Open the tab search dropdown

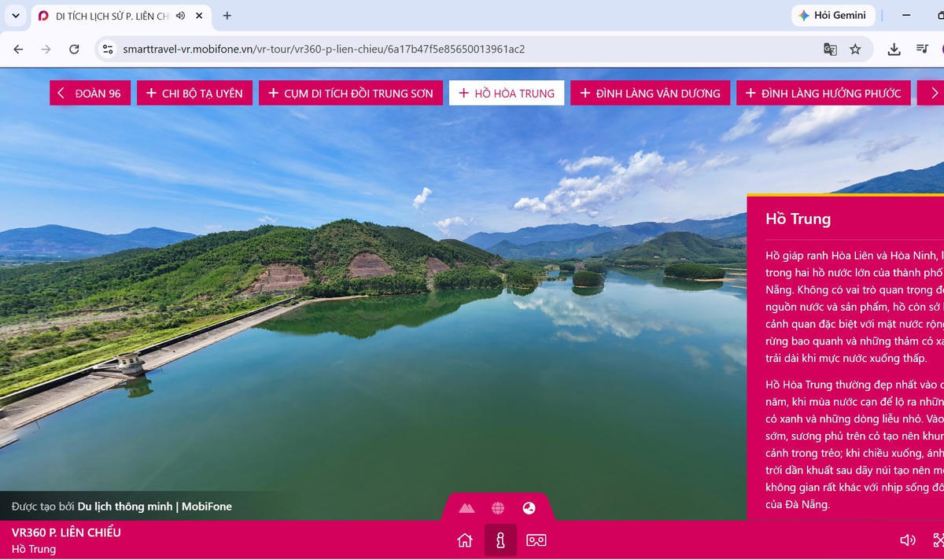[15, 16]
